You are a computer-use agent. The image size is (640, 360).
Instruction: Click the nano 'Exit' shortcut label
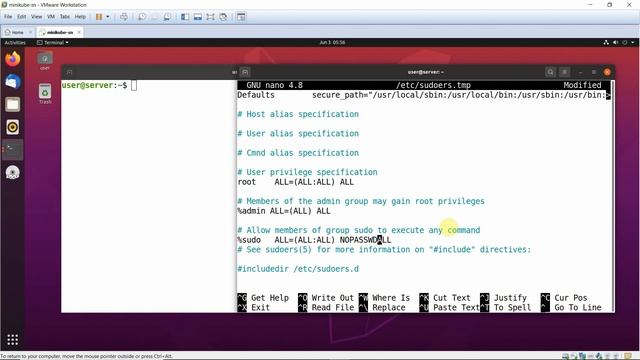pos(260,308)
